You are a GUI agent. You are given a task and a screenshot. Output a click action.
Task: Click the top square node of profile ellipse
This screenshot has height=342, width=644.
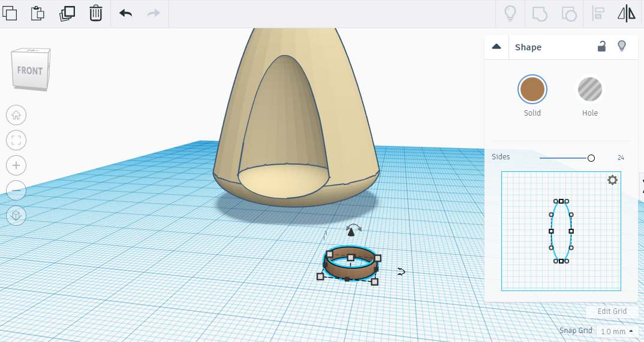point(561,201)
